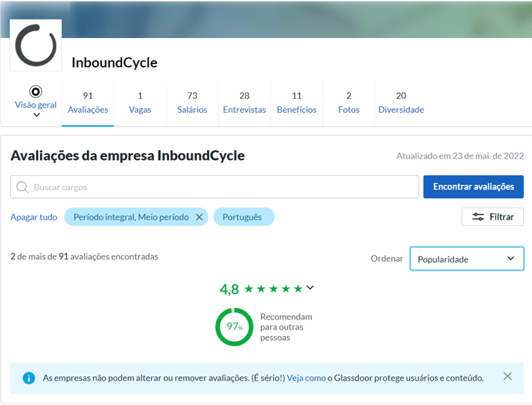532x405 pixels.
Task: Click the blue info icon in banner
Action: pyautogui.click(x=29, y=378)
